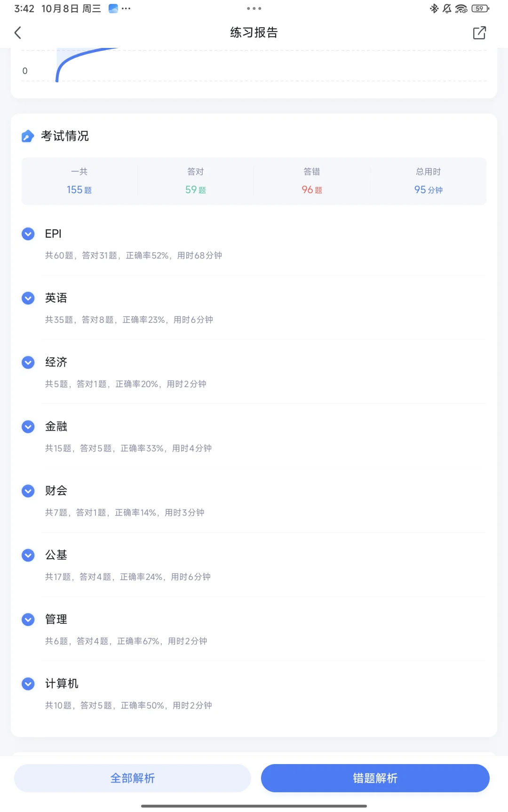508x812 pixels.
Task: Toggle the 金融 section chevron
Action: (28, 427)
